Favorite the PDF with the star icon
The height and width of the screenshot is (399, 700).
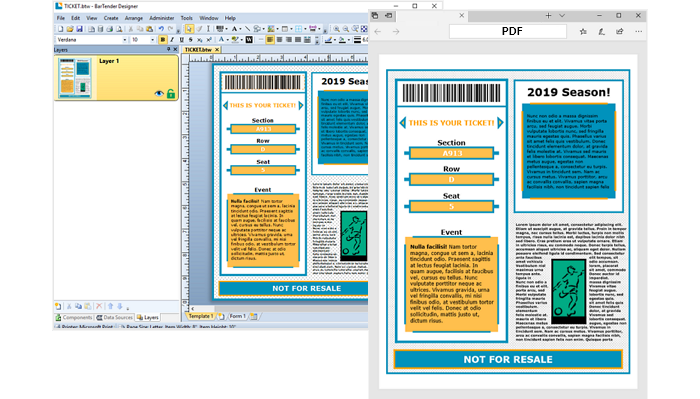[583, 31]
